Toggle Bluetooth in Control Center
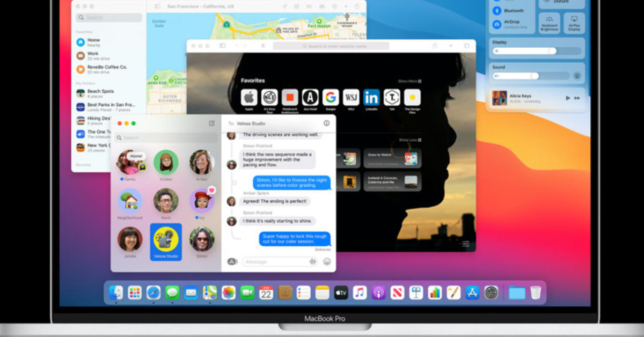The image size is (644, 337). [x=497, y=11]
